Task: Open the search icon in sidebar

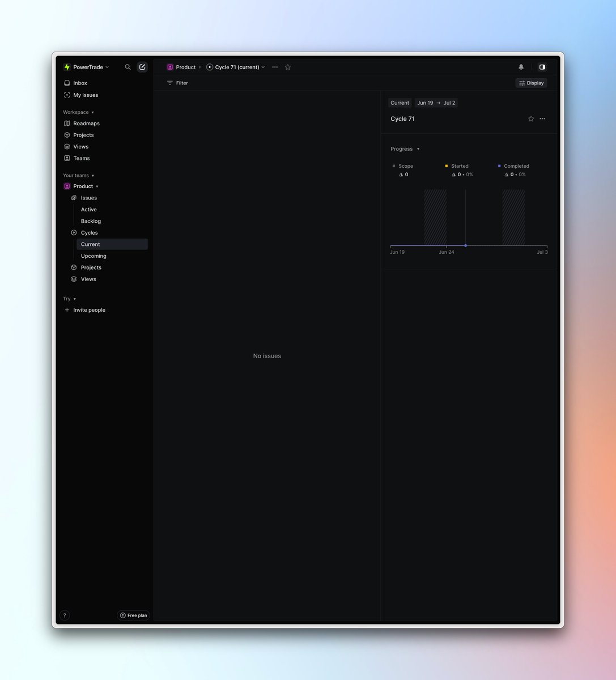Action: click(x=128, y=67)
